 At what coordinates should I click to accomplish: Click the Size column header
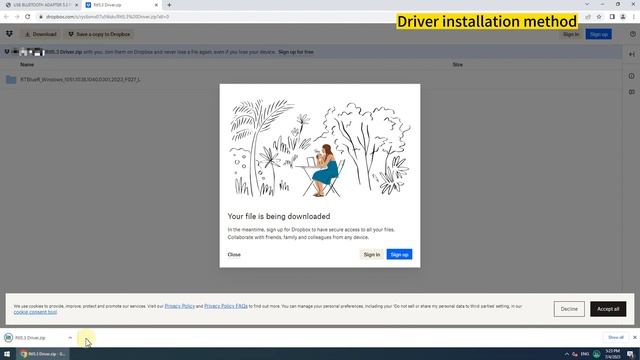(x=458, y=64)
